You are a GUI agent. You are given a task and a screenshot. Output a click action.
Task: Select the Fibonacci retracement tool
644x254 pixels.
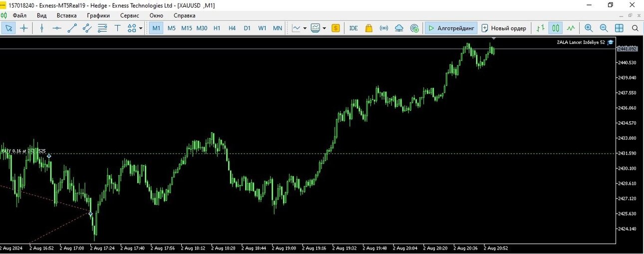click(x=102, y=28)
